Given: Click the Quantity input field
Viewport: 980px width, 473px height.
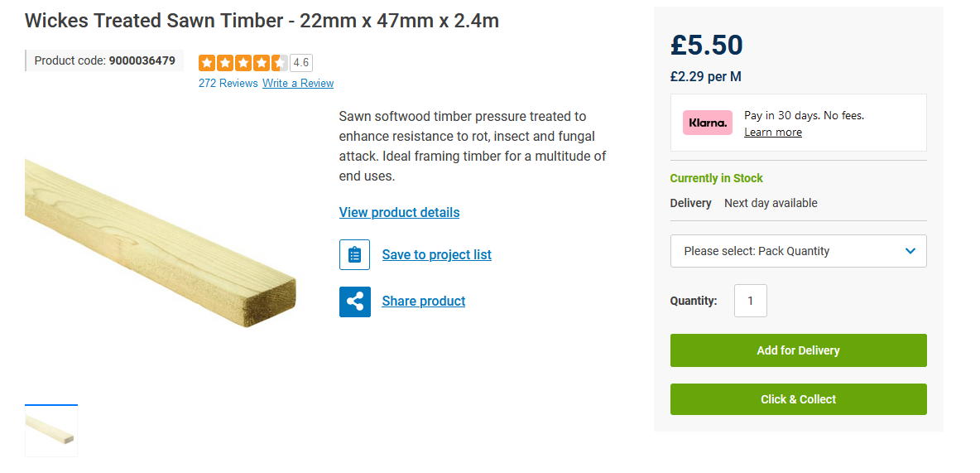Looking at the screenshot, I should tap(750, 301).
